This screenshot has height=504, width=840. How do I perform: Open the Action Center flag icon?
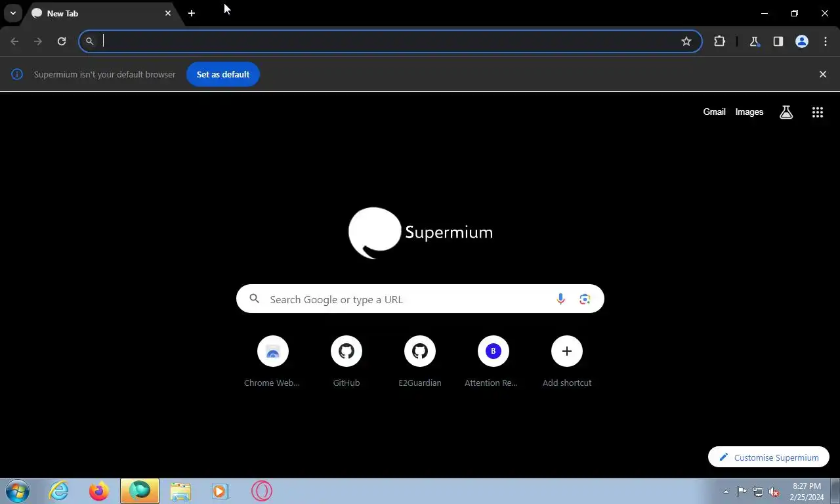point(742,492)
